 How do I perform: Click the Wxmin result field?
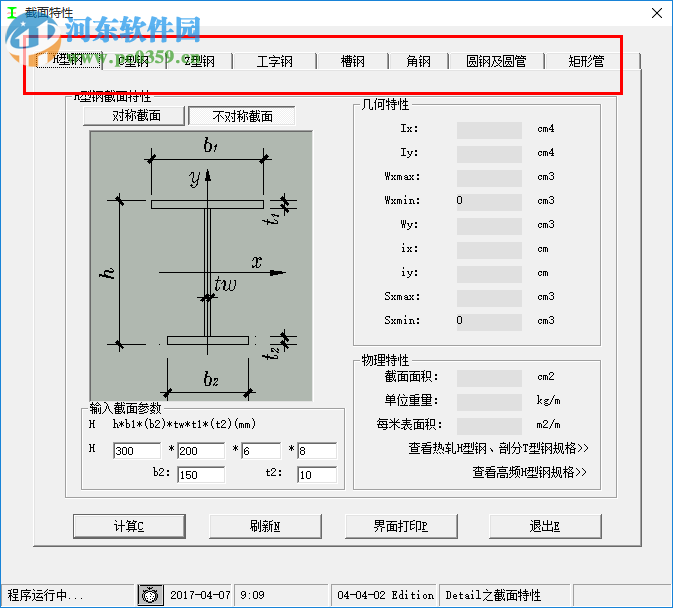point(489,202)
